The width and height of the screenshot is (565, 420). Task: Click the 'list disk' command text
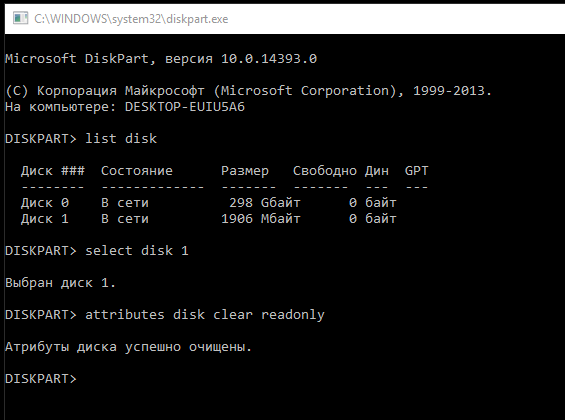[x=121, y=139]
